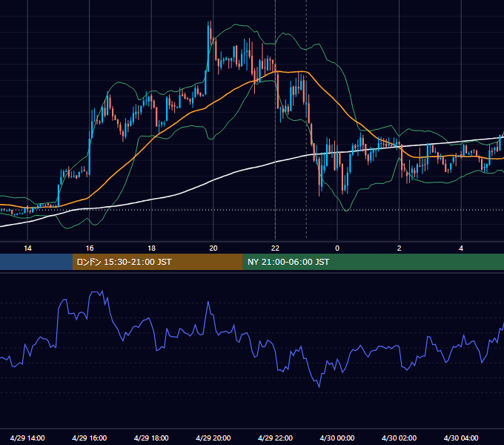Click the 4/30 00:00 time label
The height and width of the screenshot is (445, 504).
click(337, 438)
